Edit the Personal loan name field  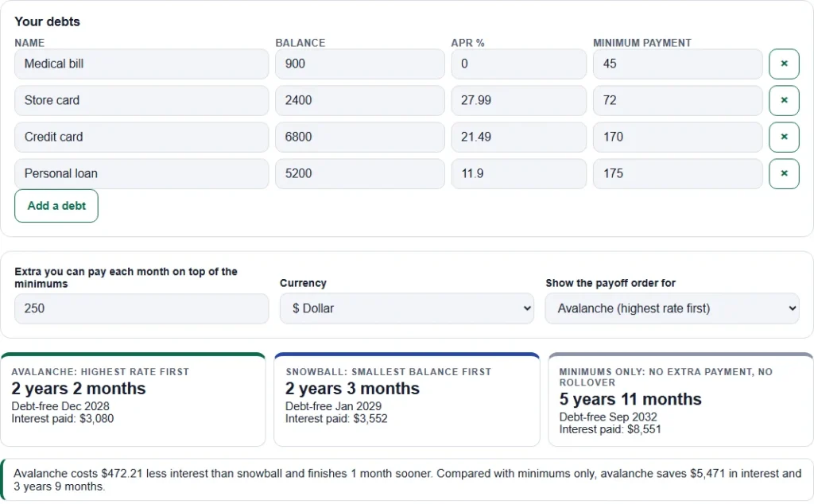point(141,173)
